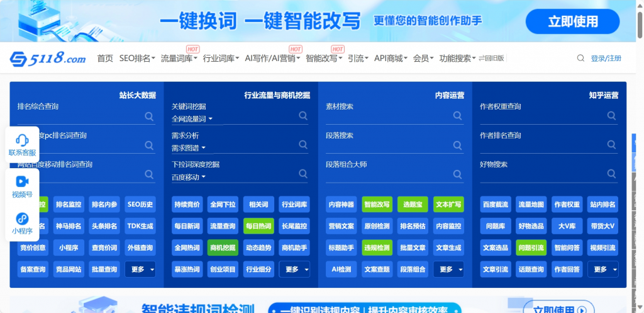Open 联系客服 customer service icon
Viewport: 644px width, 313px height.
pos(22,144)
